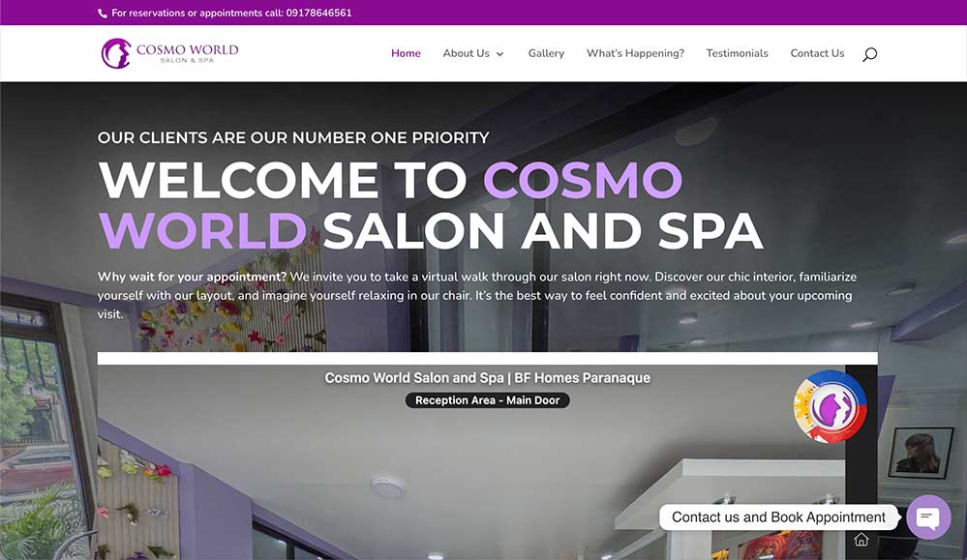Open the What's Happening? page

[x=635, y=53]
